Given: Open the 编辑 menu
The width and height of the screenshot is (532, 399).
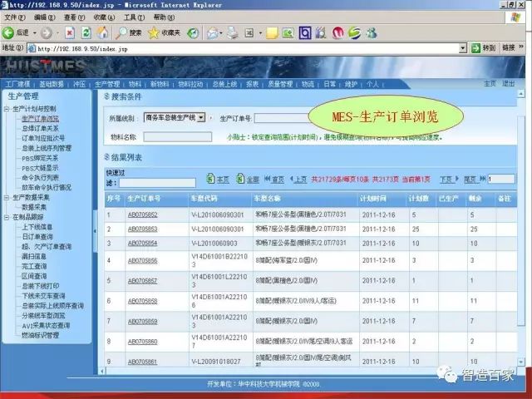Looking at the screenshot, I should [x=44, y=17].
